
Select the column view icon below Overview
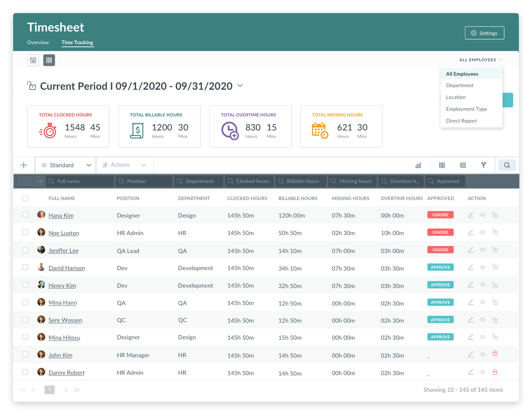pos(49,60)
